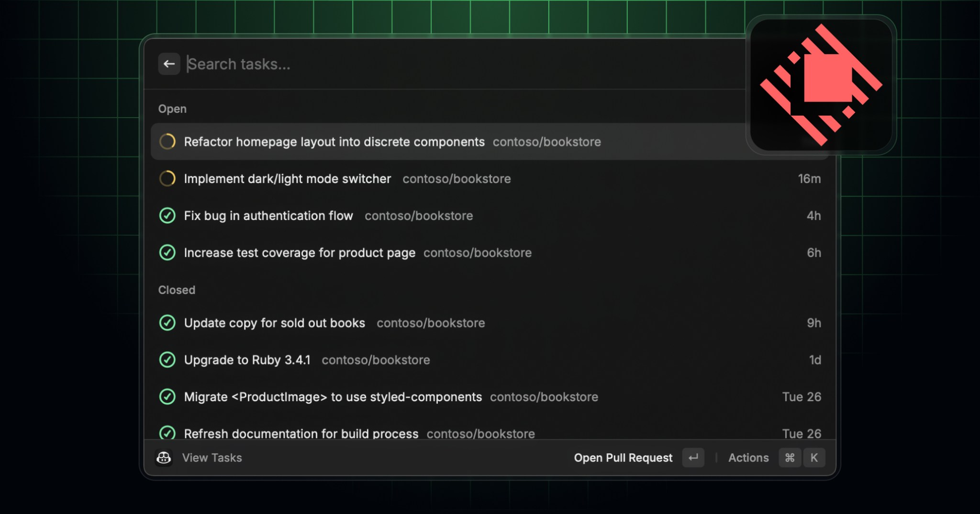The width and height of the screenshot is (980, 514).
Task: Click the Command key icon next to Actions
Action: coord(790,458)
